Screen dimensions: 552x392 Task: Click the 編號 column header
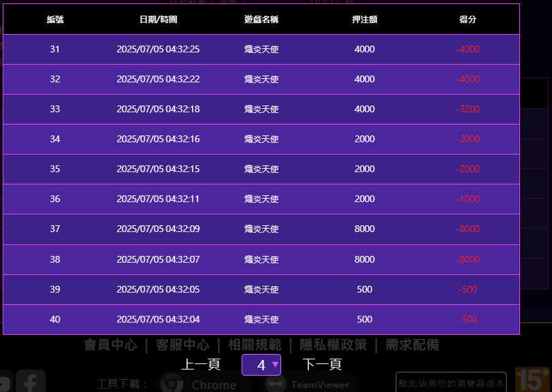point(55,19)
